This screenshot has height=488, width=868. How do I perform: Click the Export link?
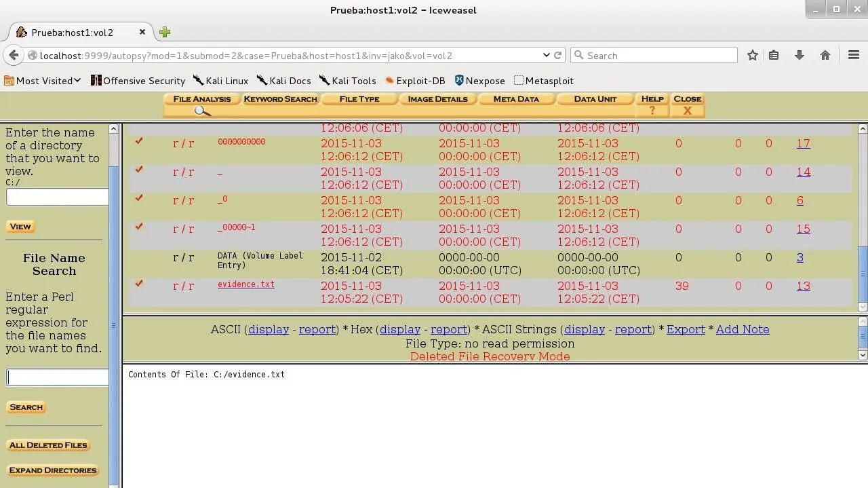686,329
